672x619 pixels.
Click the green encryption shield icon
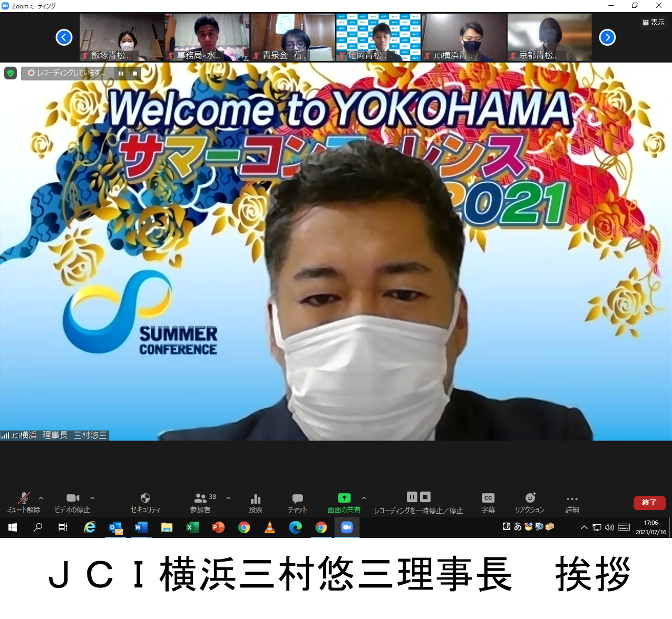[x=11, y=73]
